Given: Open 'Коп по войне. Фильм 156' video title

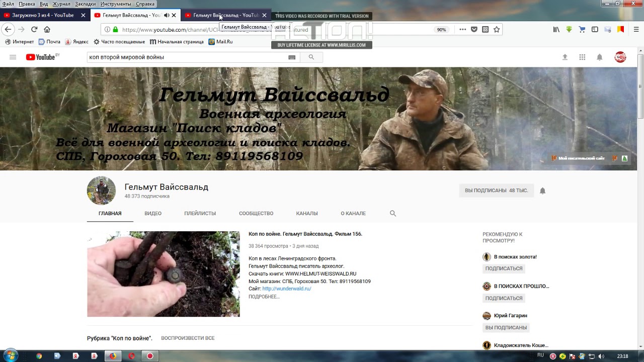Looking at the screenshot, I should [305, 234].
